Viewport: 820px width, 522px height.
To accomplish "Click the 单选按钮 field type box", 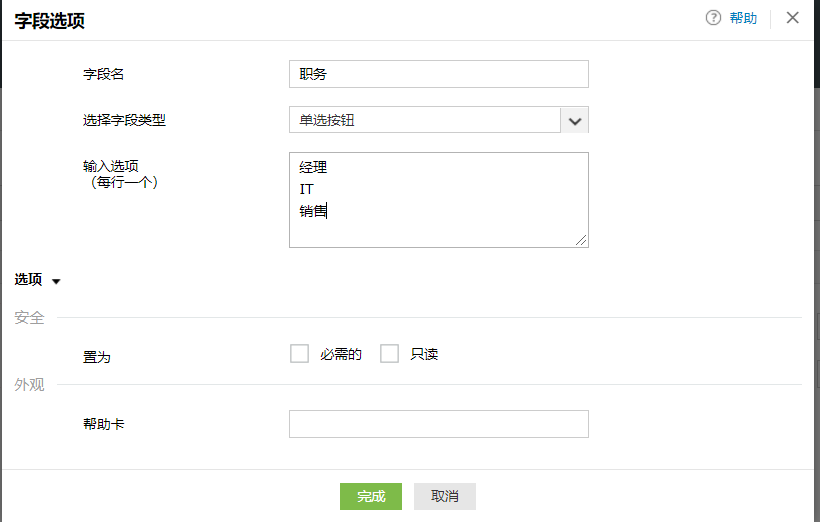I will point(424,120).
